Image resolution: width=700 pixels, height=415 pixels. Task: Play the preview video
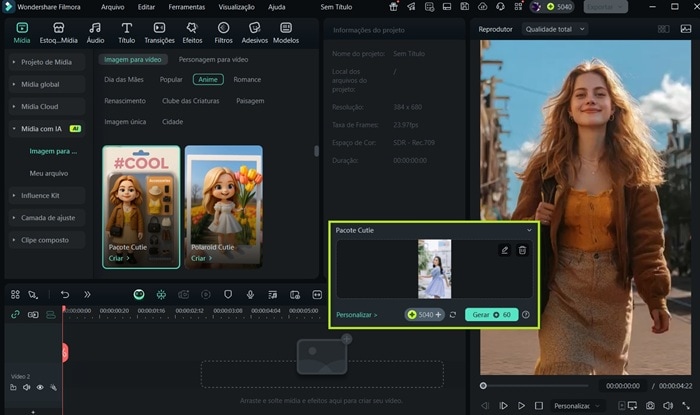coord(521,406)
